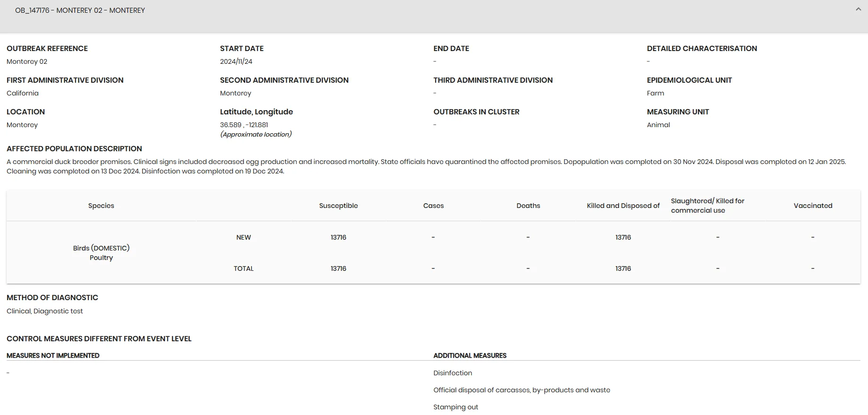Collapse the OB_147176 Monterey 02 panel chevron
Image resolution: width=868 pixels, height=415 pixels.
tap(858, 9)
